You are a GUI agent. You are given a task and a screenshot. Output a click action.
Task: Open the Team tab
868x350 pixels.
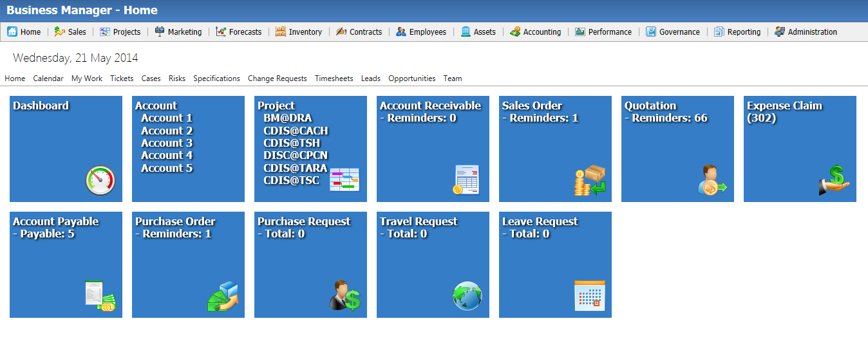(x=453, y=78)
